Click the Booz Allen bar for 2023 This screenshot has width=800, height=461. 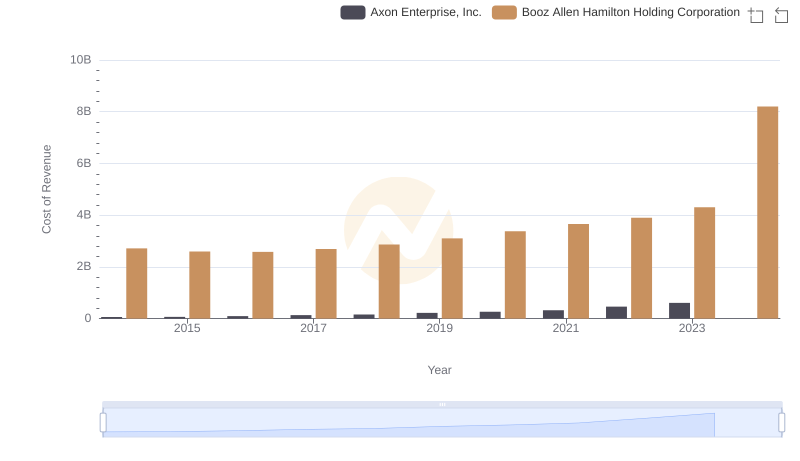click(704, 263)
